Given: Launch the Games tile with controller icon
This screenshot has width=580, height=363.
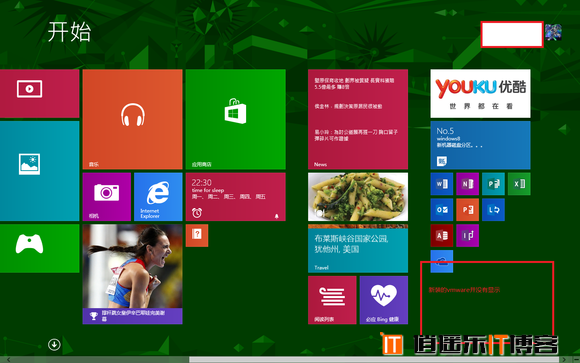Looking at the screenshot, I should pyautogui.click(x=39, y=248).
